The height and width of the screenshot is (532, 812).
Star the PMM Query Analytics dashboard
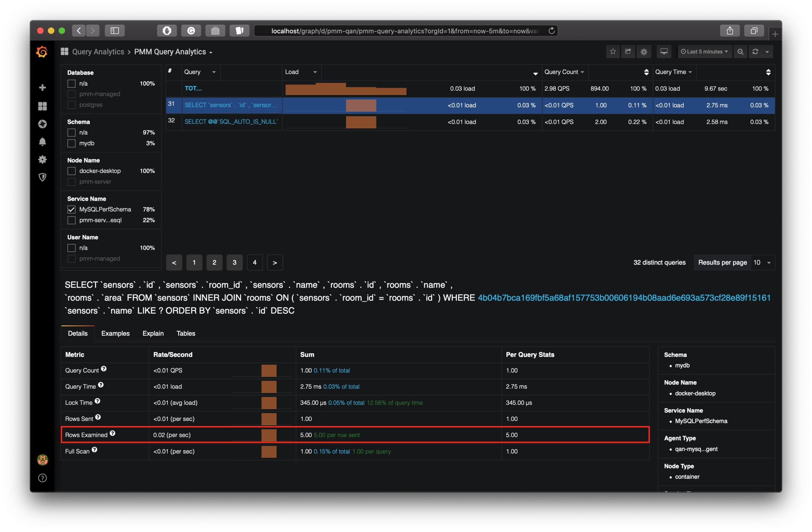click(x=613, y=51)
